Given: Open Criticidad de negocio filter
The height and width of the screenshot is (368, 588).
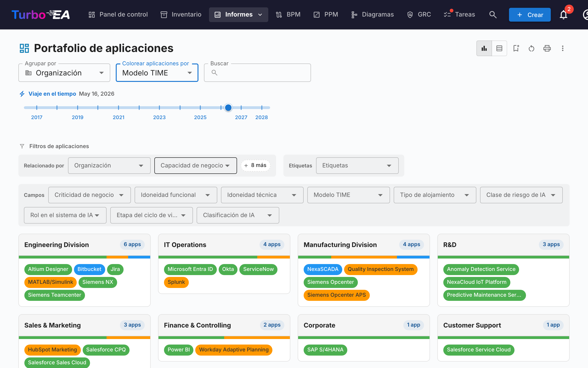Looking at the screenshot, I should coord(89,195).
